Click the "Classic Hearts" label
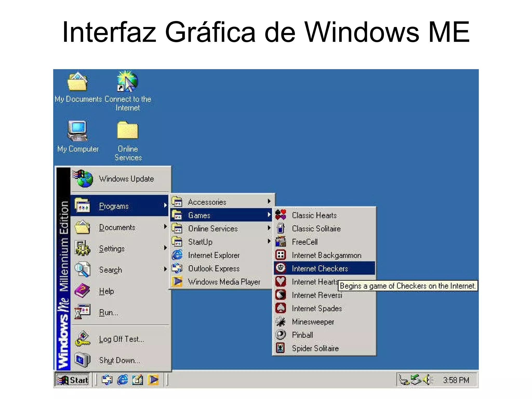532x399 pixels. coord(314,215)
